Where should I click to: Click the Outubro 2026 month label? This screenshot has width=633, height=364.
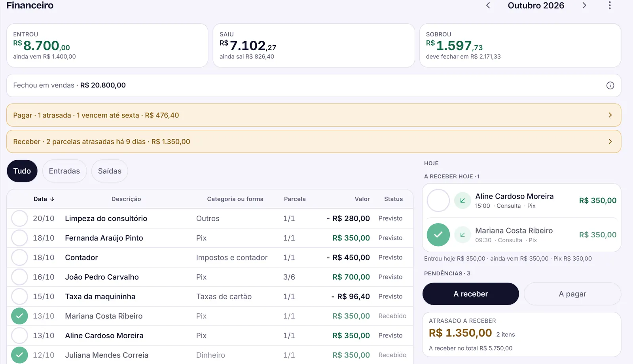(536, 6)
